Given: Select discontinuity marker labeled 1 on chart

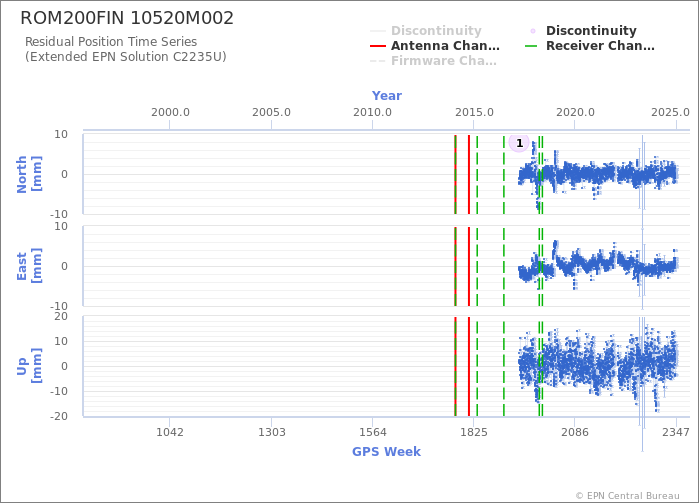Looking at the screenshot, I should coord(519,143).
